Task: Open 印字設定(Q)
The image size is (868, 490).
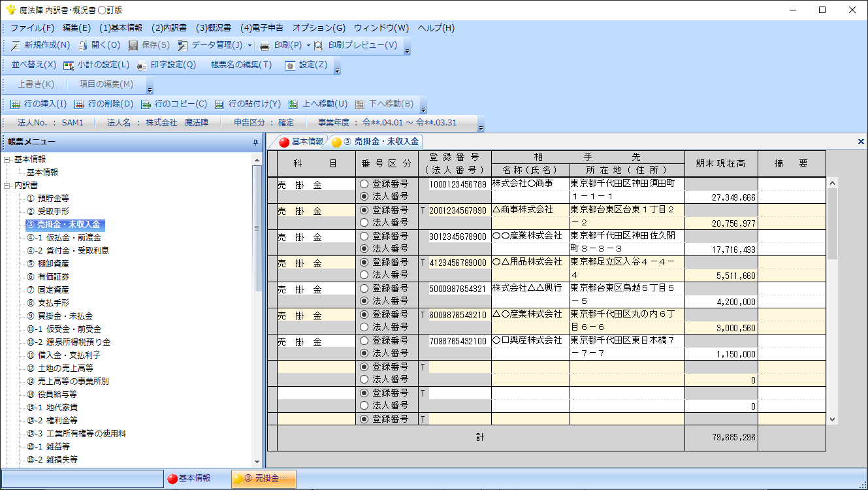Action: click(167, 65)
